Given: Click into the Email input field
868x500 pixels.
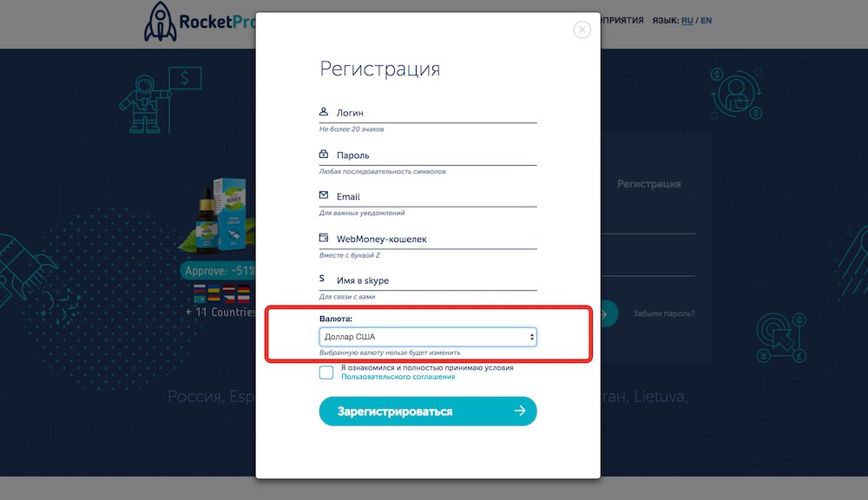Looking at the screenshot, I should click(434, 197).
